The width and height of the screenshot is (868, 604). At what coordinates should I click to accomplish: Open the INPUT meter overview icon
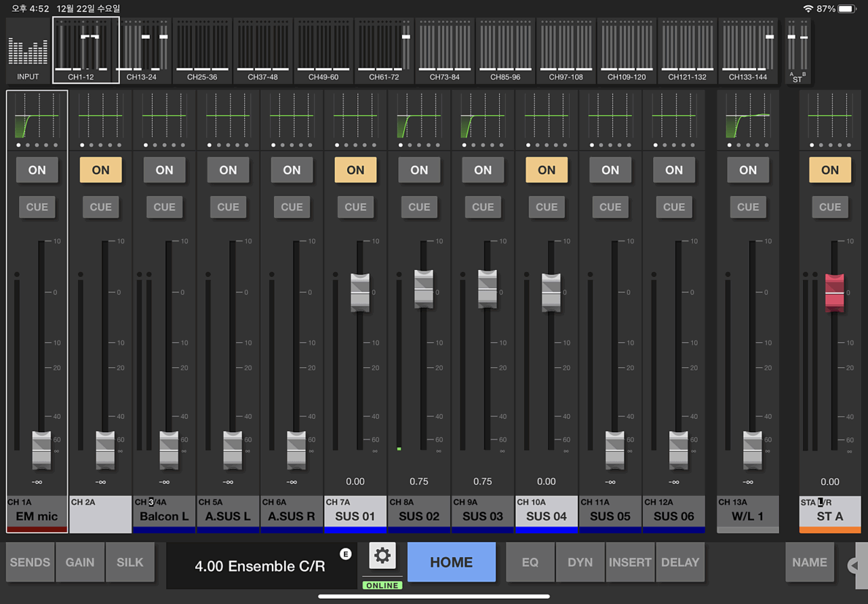pos(28,52)
